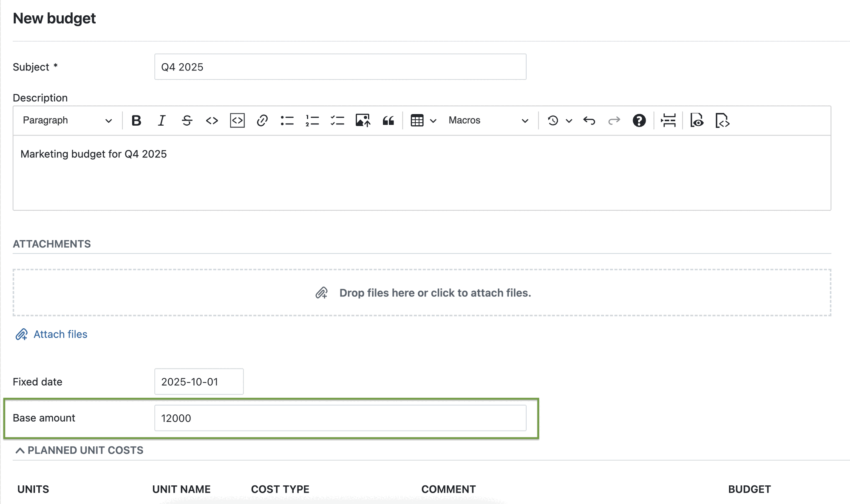Screen dimensions: 850x504
Task: Insert a link in the description
Action: [262, 120]
